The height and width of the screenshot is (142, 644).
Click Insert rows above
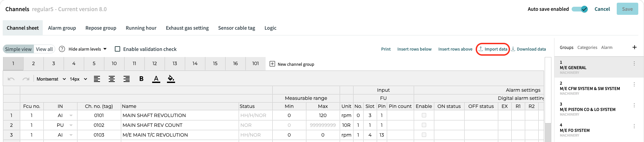pos(455,49)
